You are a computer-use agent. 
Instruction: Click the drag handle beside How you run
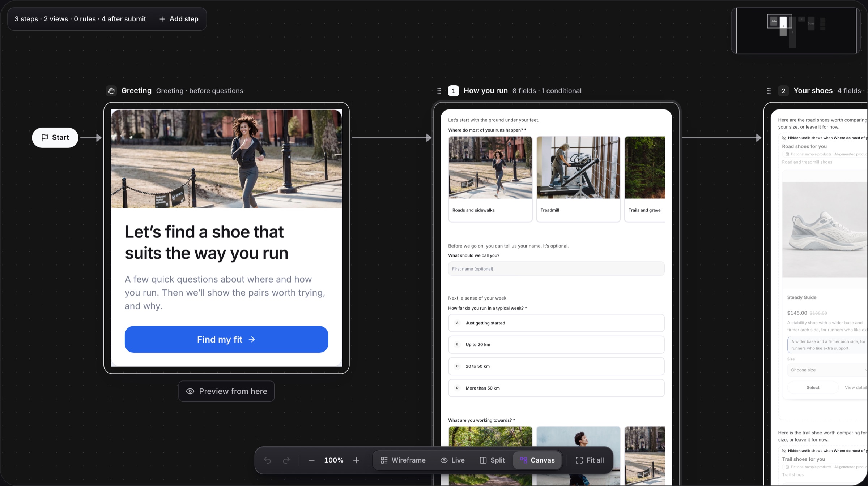point(439,91)
